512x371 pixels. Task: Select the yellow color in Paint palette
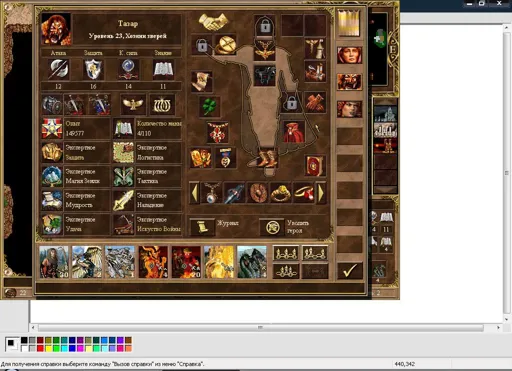point(48,348)
